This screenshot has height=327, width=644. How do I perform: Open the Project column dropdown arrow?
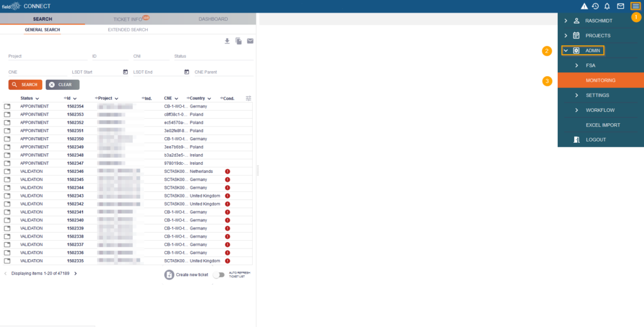pos(116,99)
